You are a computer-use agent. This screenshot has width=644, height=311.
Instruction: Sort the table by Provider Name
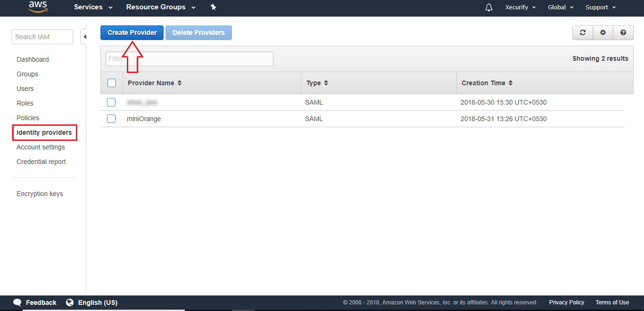pyautogui.click(x=180, y=82)
